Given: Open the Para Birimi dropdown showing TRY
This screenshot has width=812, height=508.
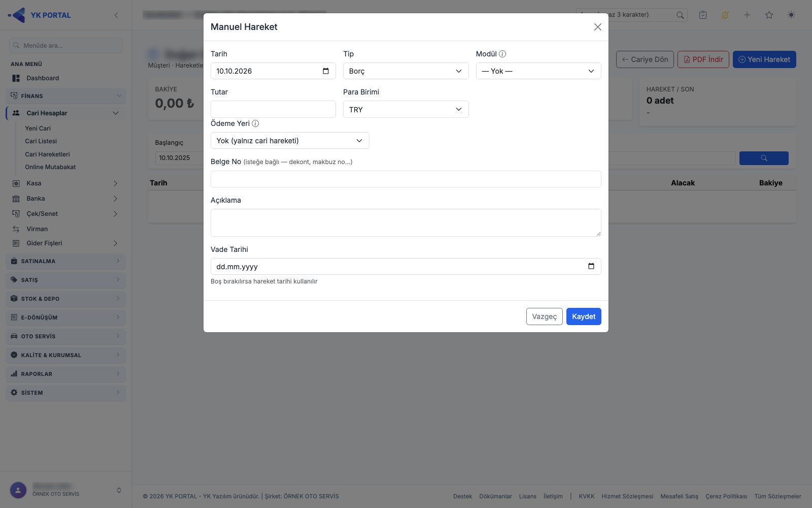Looking at the screenshot, I should pyautogui.click(x=405, y=109).
